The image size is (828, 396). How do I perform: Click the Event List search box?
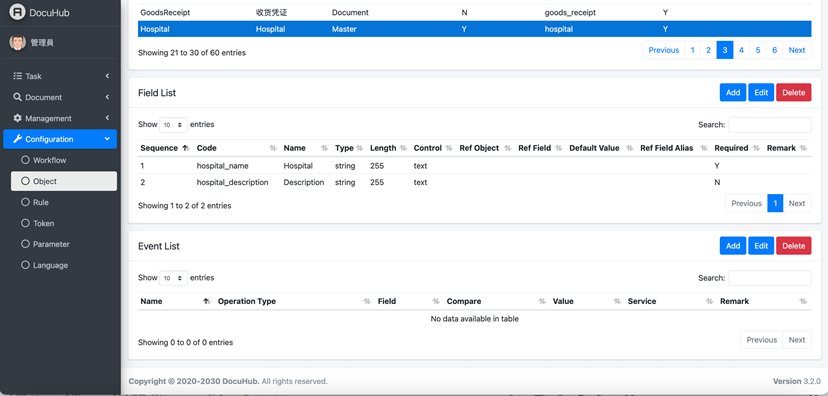point(770,278)
